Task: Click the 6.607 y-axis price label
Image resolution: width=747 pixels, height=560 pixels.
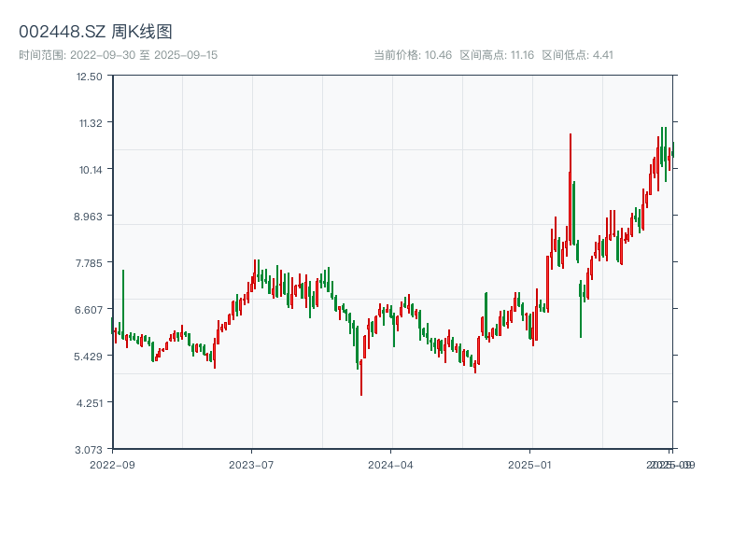Action: pos(90,309)
